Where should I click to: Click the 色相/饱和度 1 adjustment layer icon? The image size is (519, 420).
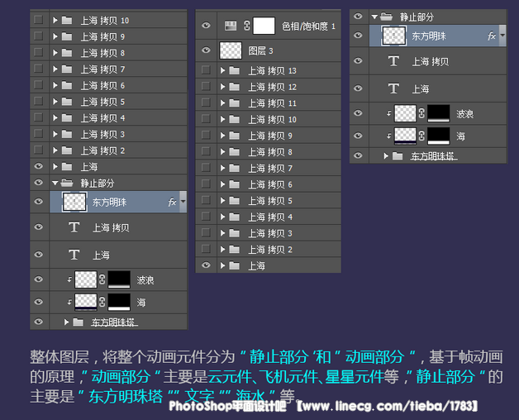231,26
